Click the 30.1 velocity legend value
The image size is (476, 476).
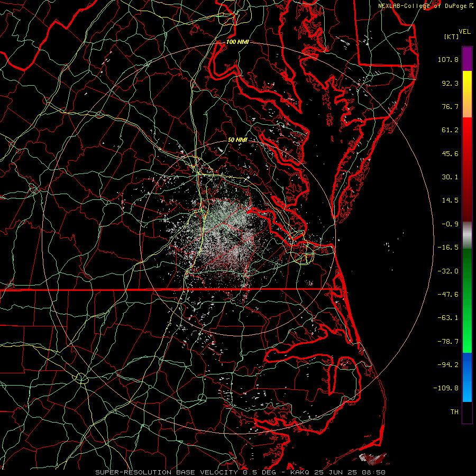pyautogui.click(x=450, y=177)
